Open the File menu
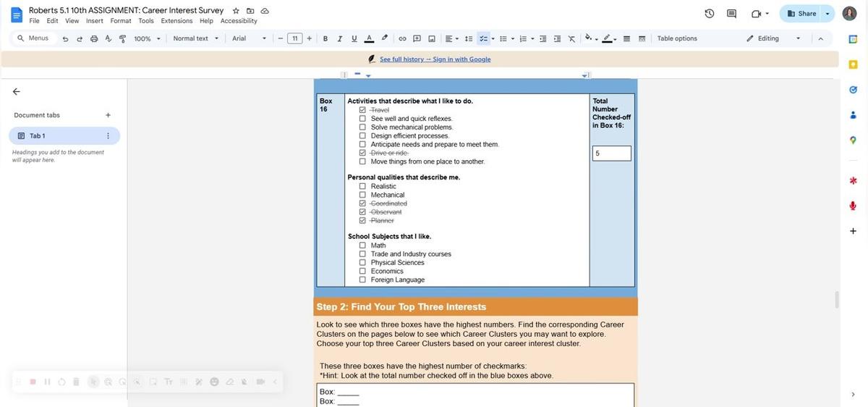Screen dimensions: 868x407 [34, 21]
